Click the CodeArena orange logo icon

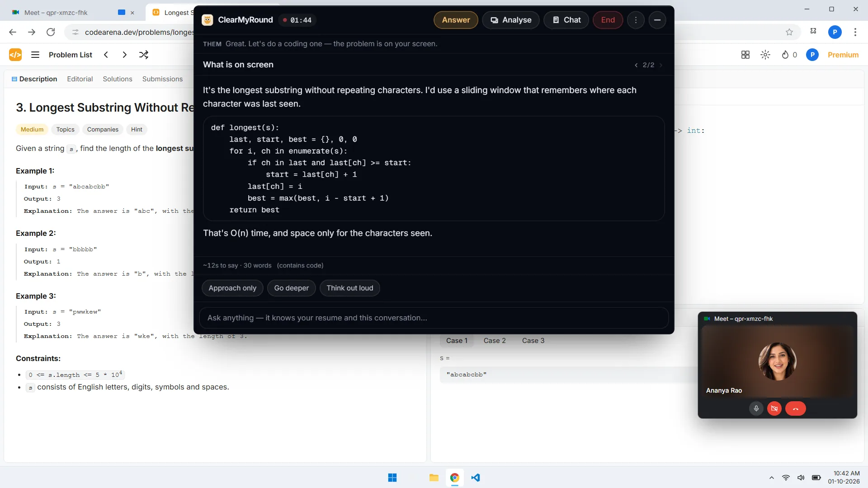[15, 55]
